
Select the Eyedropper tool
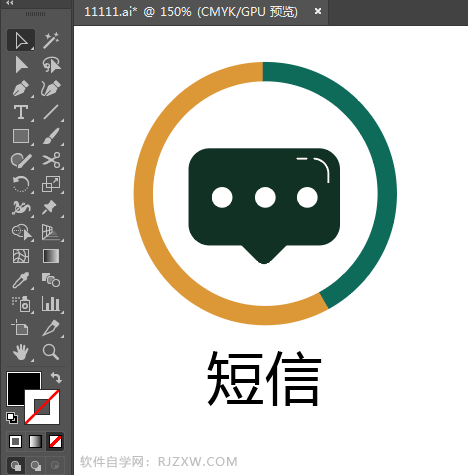point(21,280)
